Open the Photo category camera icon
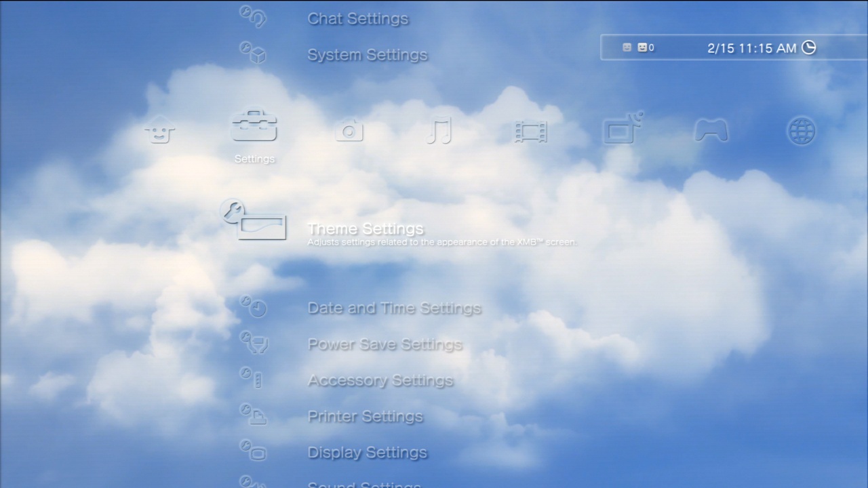 pyautogui.click(x=349, y=130)
